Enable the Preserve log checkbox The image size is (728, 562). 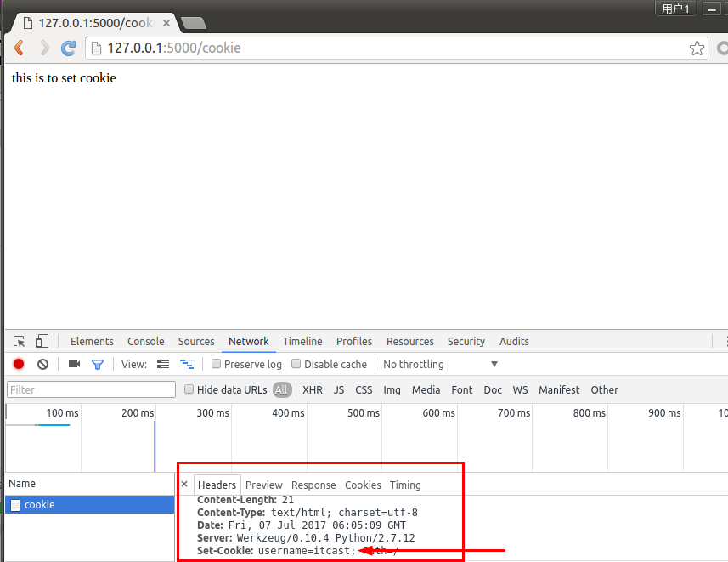[217, 365]
